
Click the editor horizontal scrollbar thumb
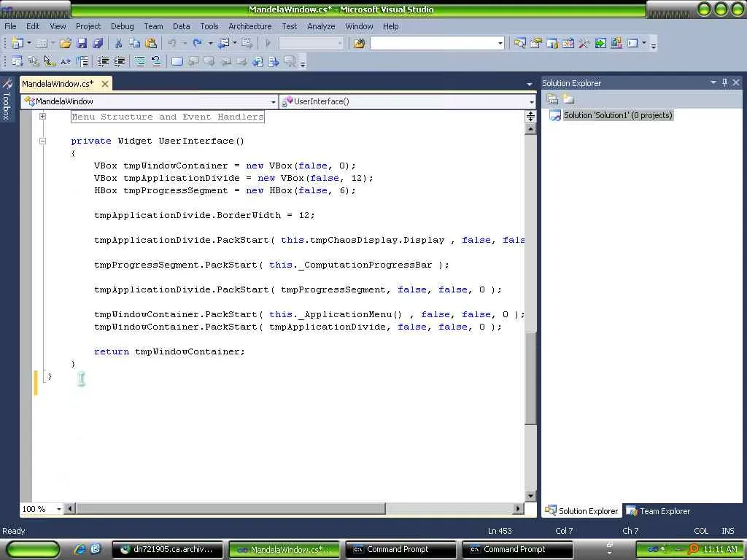pos(231,509)
